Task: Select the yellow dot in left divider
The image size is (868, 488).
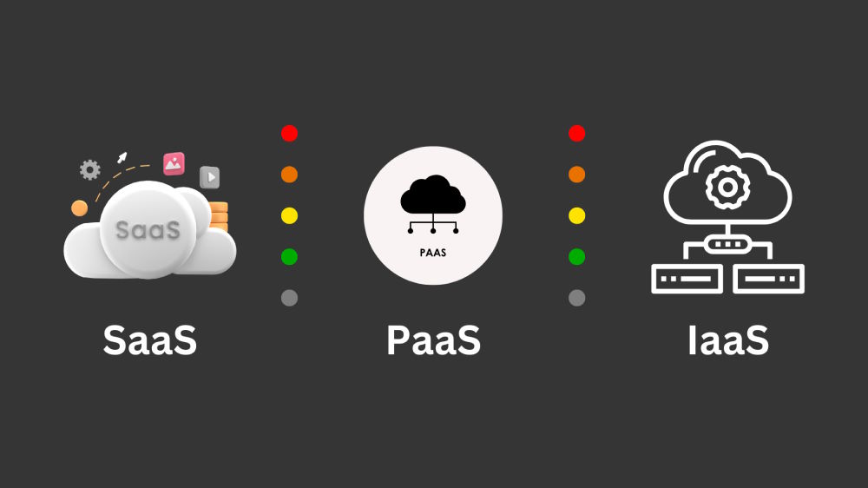Action: click(x=290, y=215)
